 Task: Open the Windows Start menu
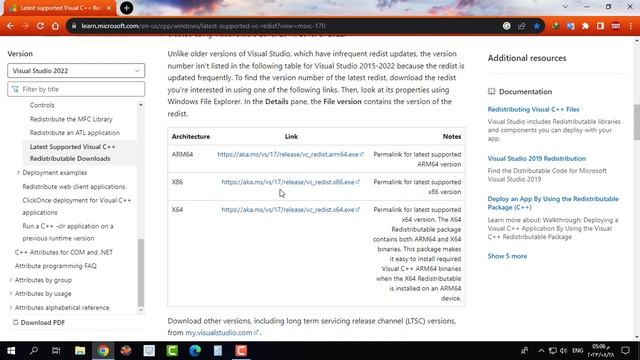click(11, 351)
